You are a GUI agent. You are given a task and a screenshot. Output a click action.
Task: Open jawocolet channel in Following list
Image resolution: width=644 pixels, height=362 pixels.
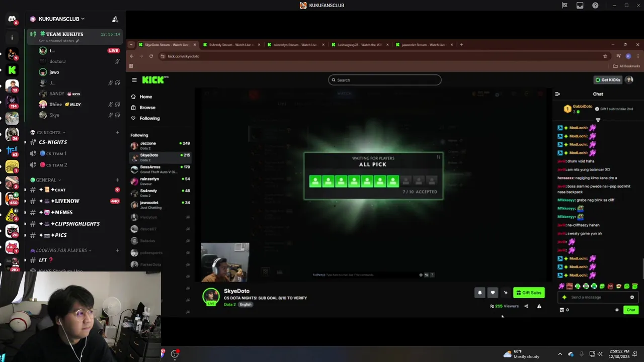(x=160, y=205)
